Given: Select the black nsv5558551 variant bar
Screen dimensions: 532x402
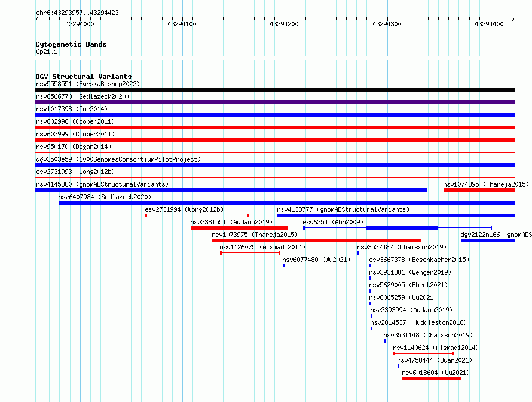Looking at the screenshot, I should pos(275,90).
